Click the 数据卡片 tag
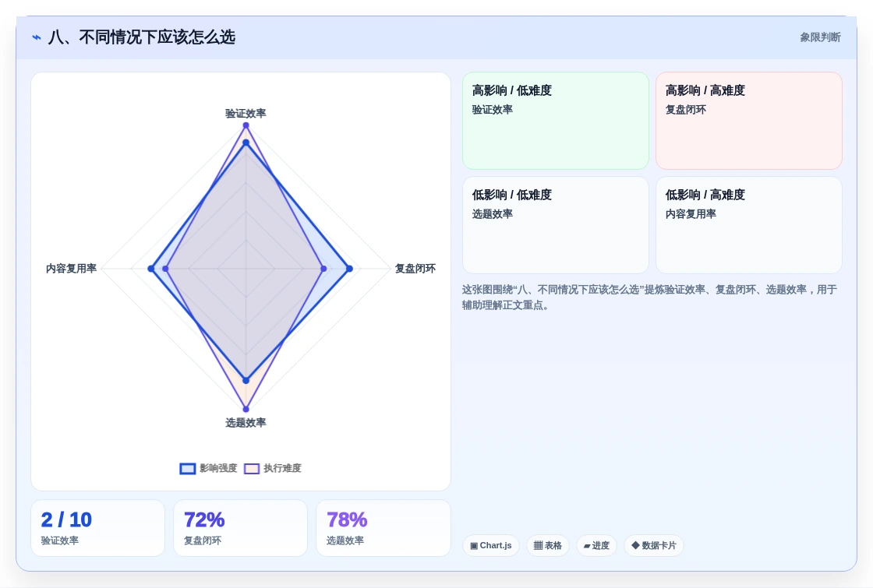 coord(654,545)
